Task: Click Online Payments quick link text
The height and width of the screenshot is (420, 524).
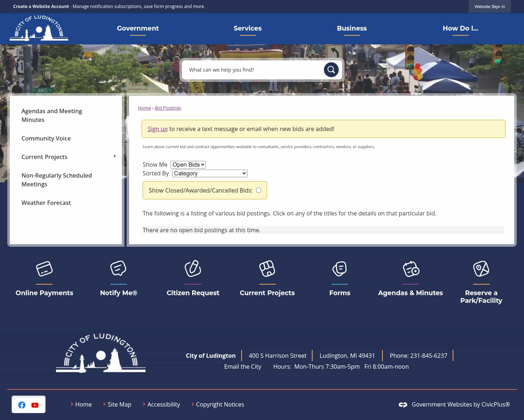Action: tap(44, 293)
